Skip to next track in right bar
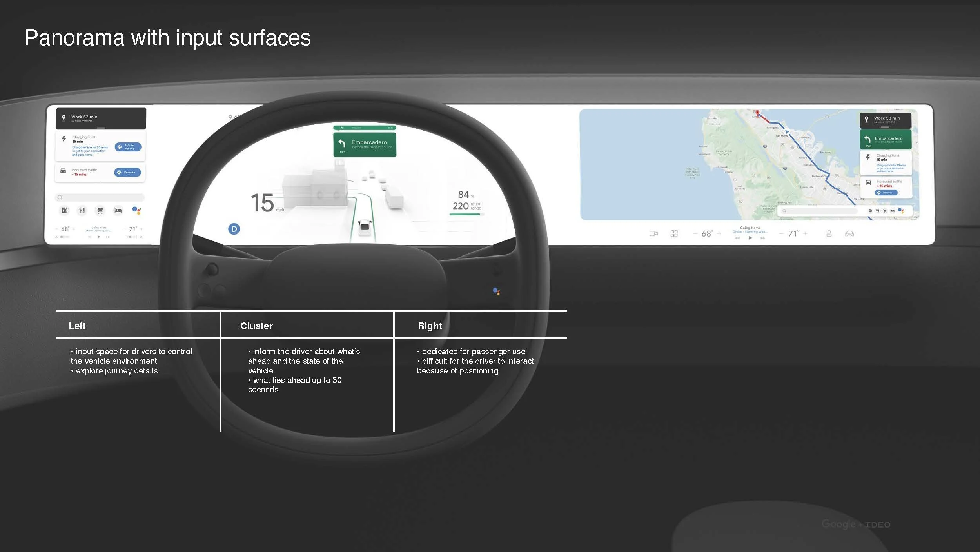 (763, 238)
